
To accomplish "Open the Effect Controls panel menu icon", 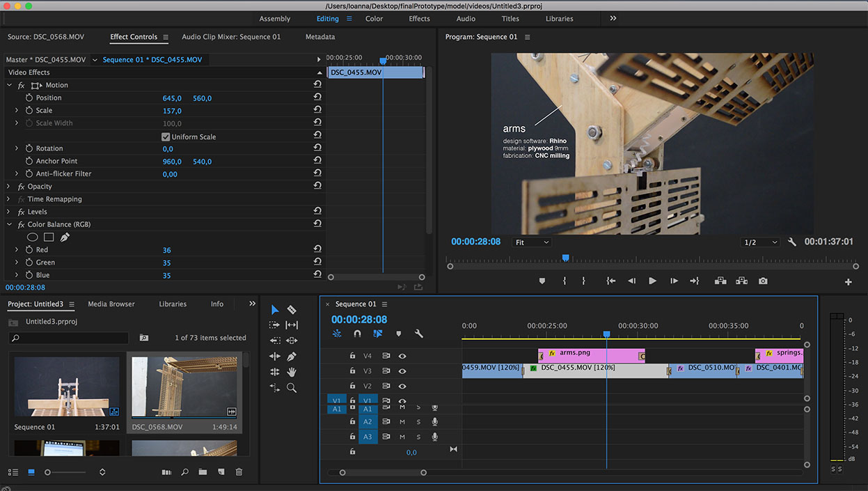I will coord(165,37).
